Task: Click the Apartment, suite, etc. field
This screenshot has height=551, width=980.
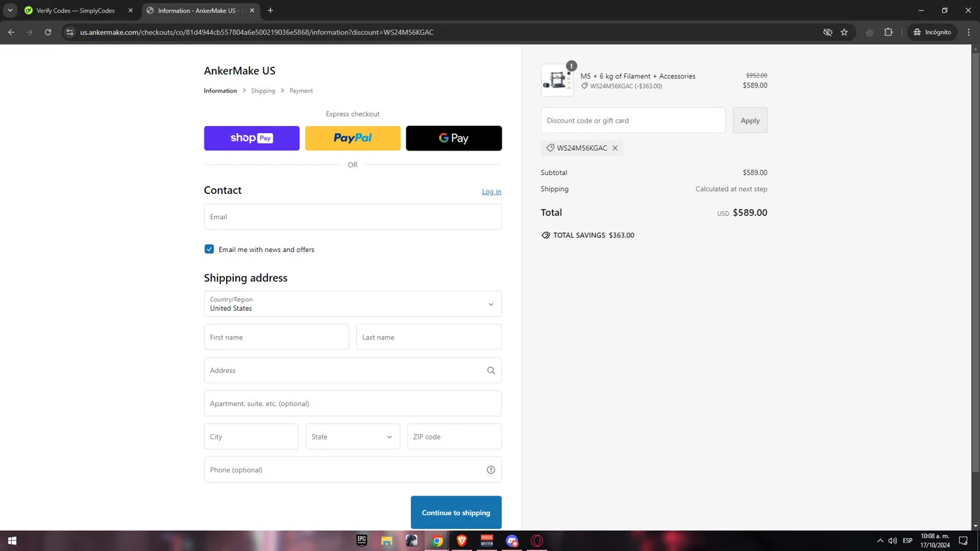Action: pos(353,403)
